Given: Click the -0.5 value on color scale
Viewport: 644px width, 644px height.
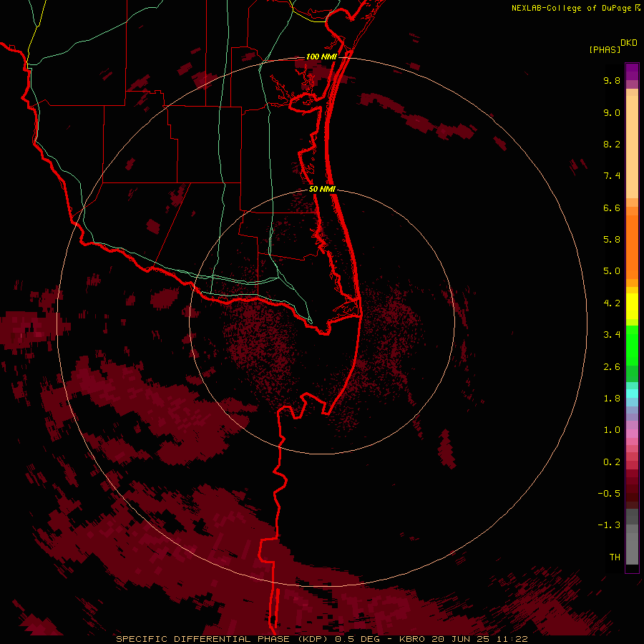Looking at the screenshot, I should (609, 494).
